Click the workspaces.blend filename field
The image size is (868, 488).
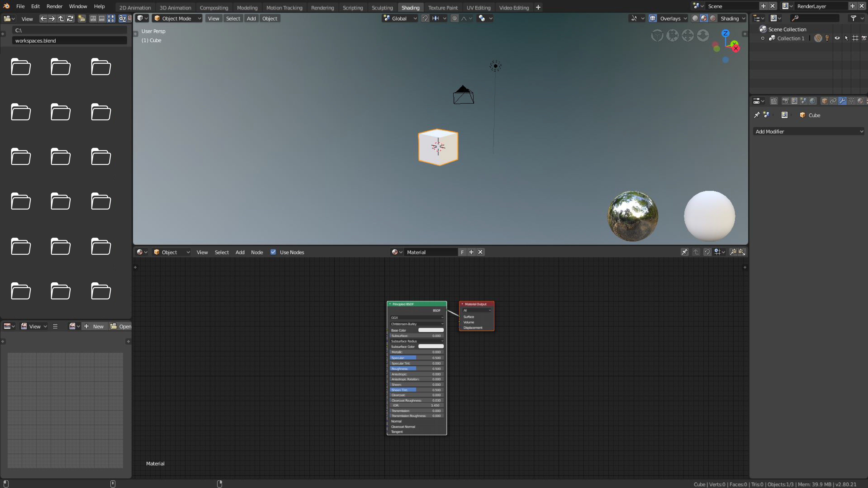click(x=70, y=40)
